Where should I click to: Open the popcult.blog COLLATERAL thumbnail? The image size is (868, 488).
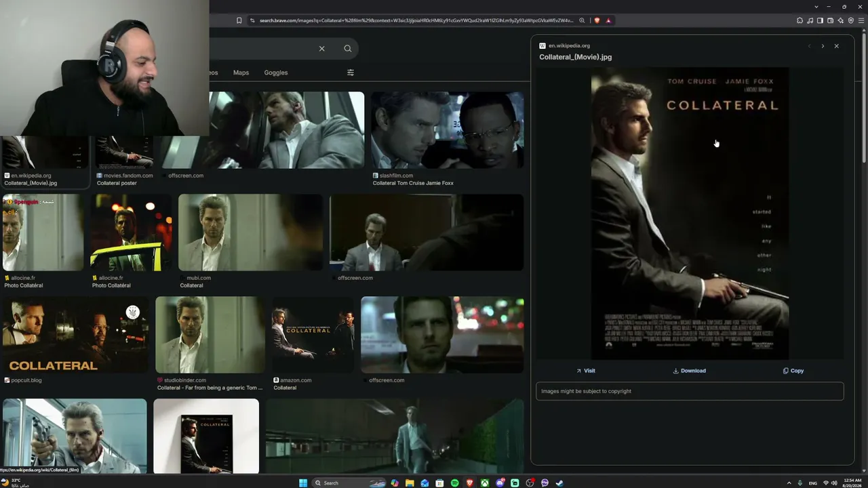[x=75, y=335]
